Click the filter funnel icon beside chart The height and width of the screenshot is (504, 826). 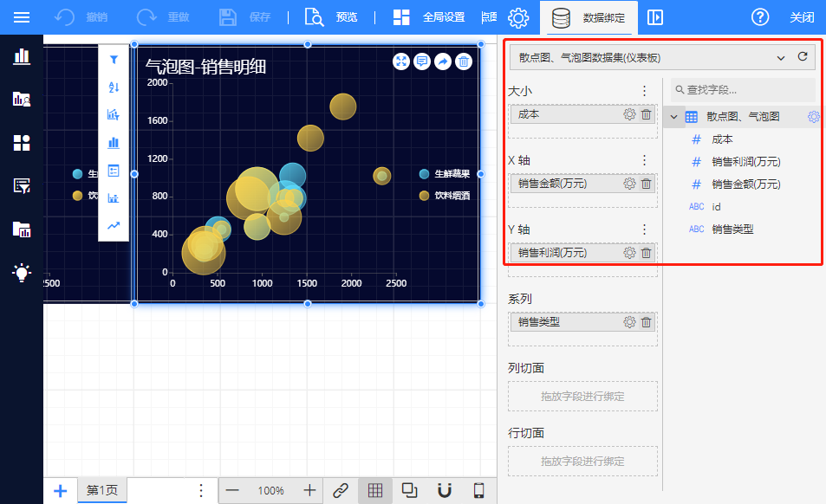(x=114, y=60)
